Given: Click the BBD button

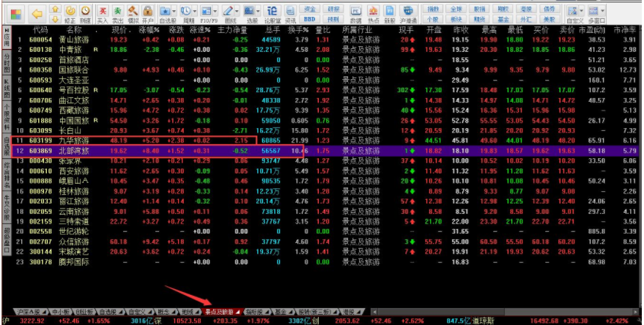Looking at the screenshot, I should pos(311,19).
